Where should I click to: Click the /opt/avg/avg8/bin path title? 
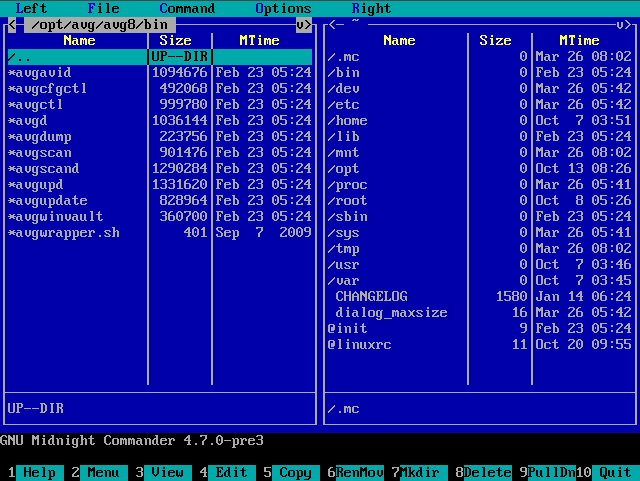point(100,24)
